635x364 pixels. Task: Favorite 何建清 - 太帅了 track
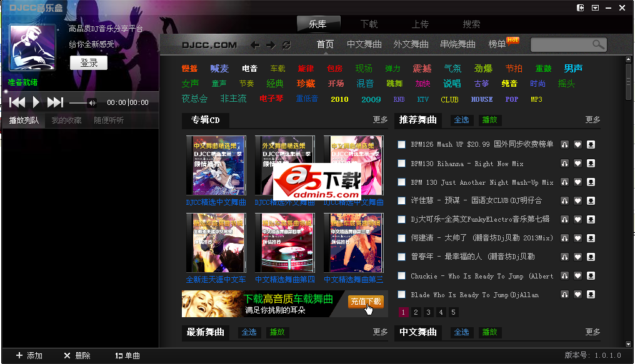tap(578, 239)
